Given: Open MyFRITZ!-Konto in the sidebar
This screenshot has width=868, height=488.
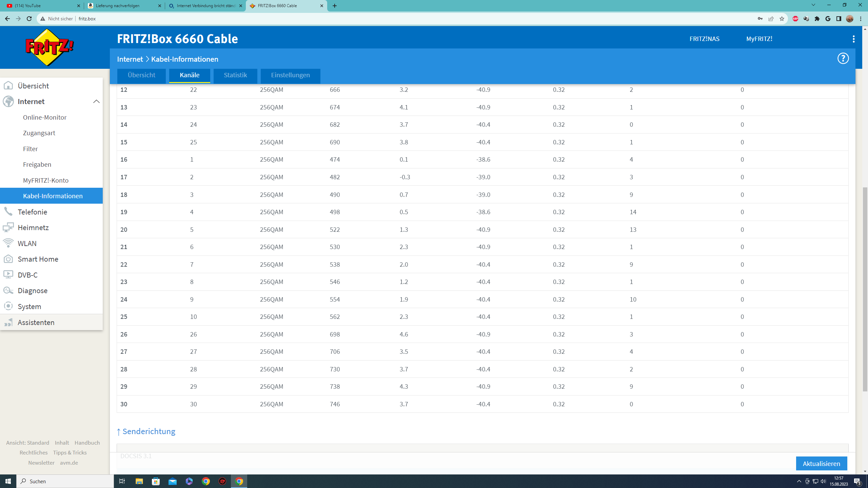Looking at the screenshot, I should point(46,180).
